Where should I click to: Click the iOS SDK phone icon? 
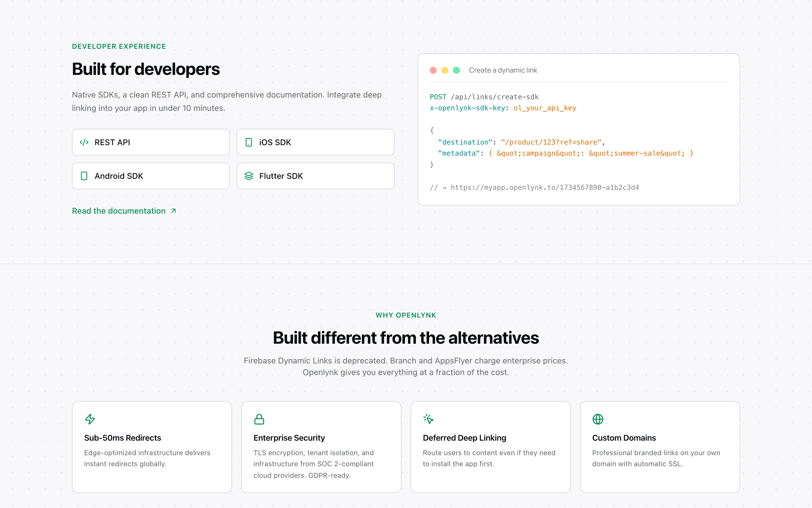[x=249, y=143]
